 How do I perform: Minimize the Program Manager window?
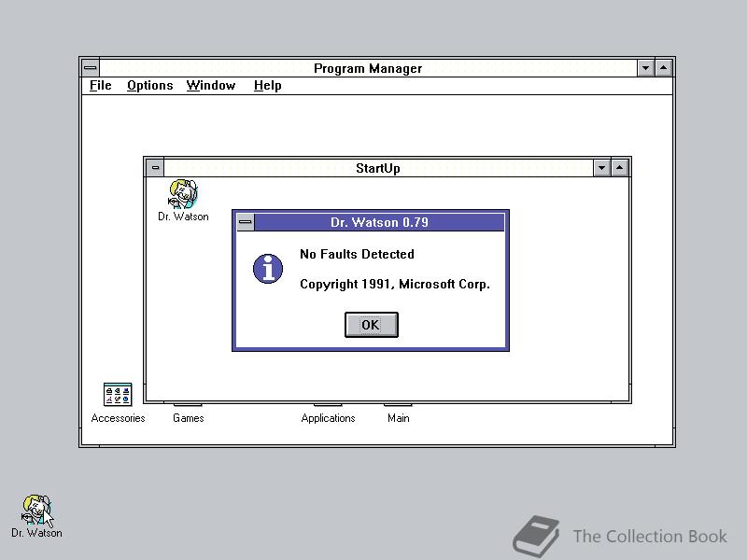645,68
